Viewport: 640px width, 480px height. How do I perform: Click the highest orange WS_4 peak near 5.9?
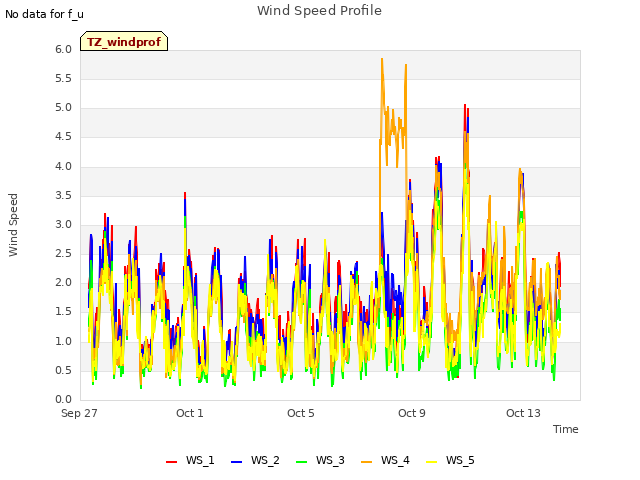coord(382,60)
